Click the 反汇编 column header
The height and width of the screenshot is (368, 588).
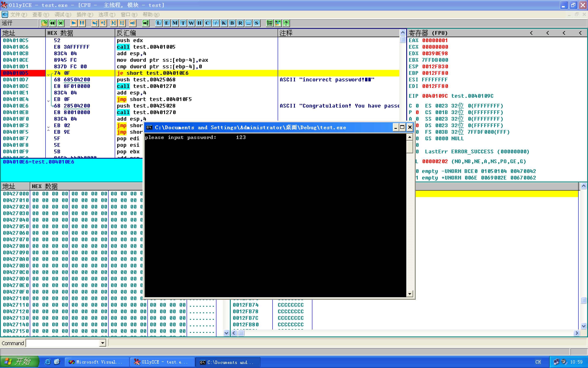point(196,33)
